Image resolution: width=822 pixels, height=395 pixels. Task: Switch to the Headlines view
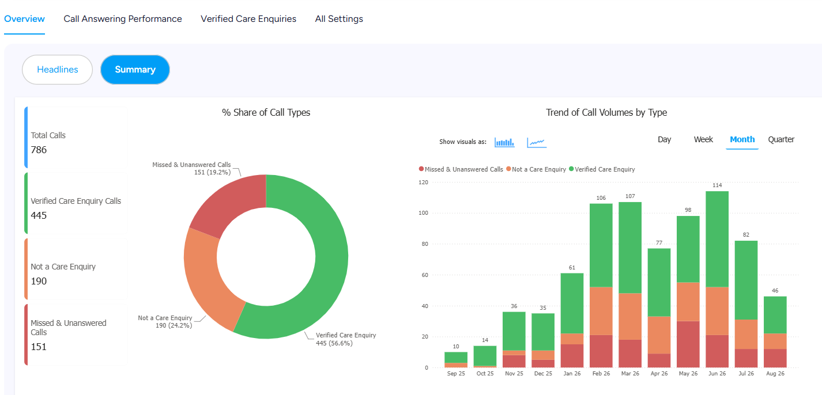[57, 70]
